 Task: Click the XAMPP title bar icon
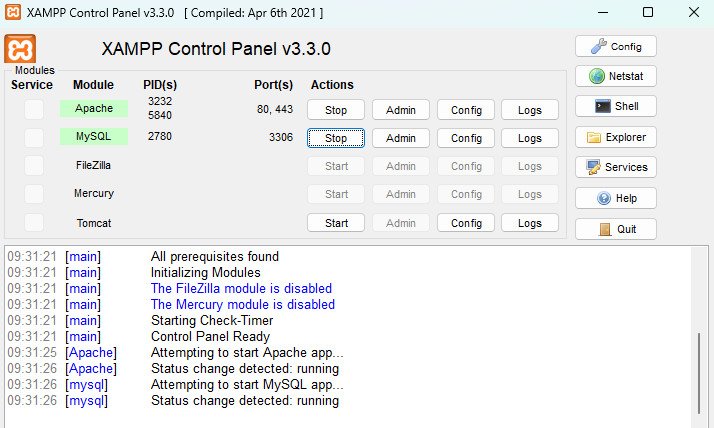pyautogui.click(x=13, y=12)
